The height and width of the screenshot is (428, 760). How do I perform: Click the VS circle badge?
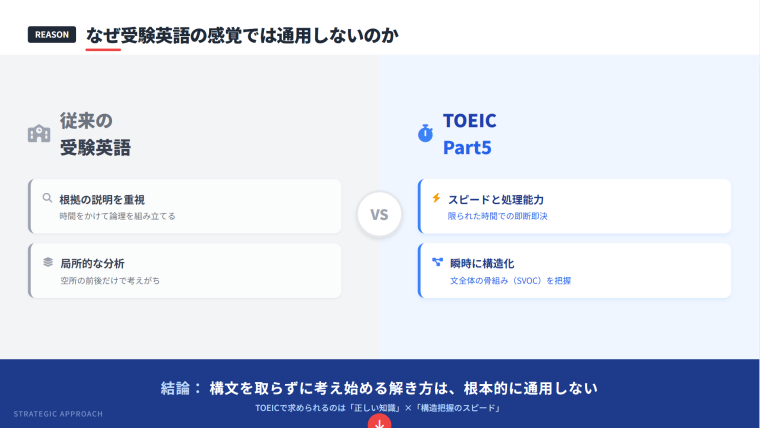click(379, 214)
